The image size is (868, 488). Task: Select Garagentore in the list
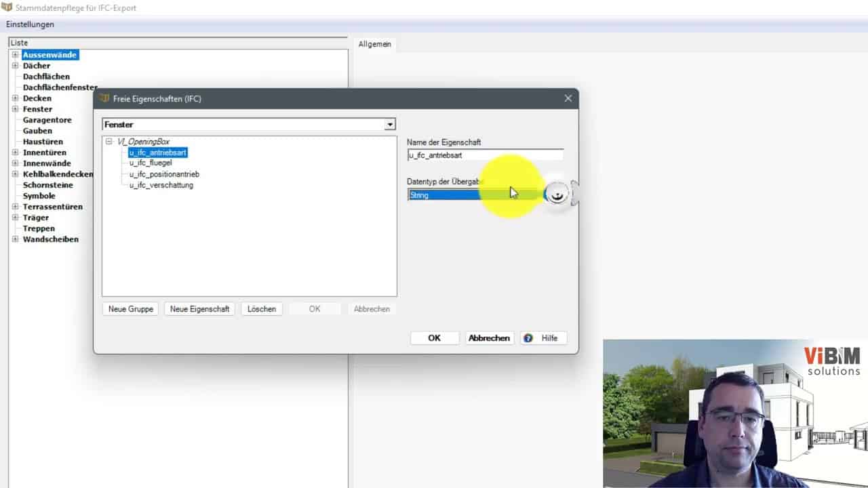pos(47,120)
